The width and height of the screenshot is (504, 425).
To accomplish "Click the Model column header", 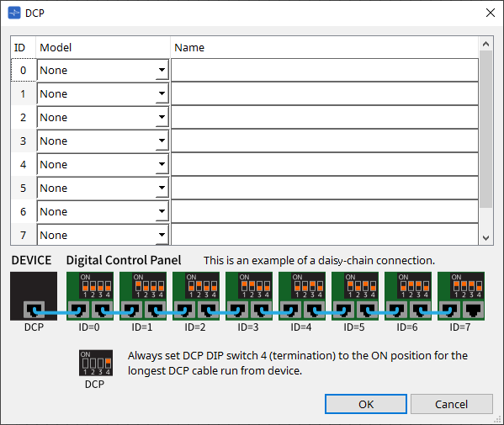I will pos(103,48).
